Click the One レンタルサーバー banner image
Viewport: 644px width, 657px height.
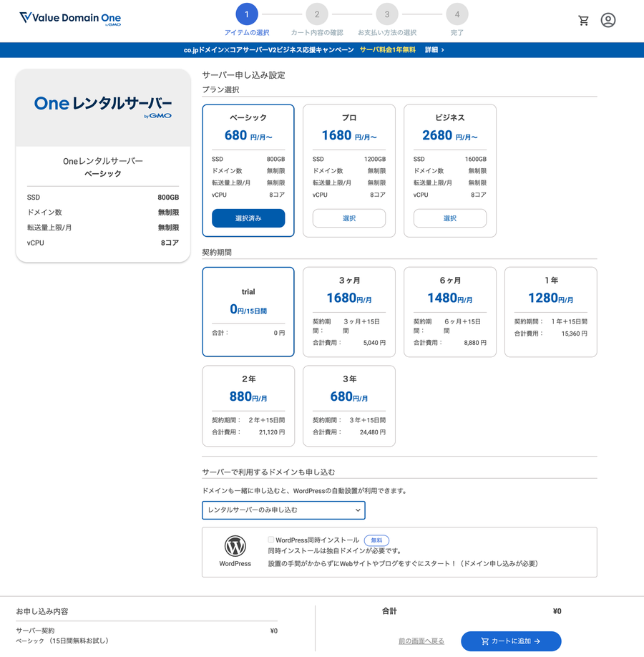[x=103, y=107]
